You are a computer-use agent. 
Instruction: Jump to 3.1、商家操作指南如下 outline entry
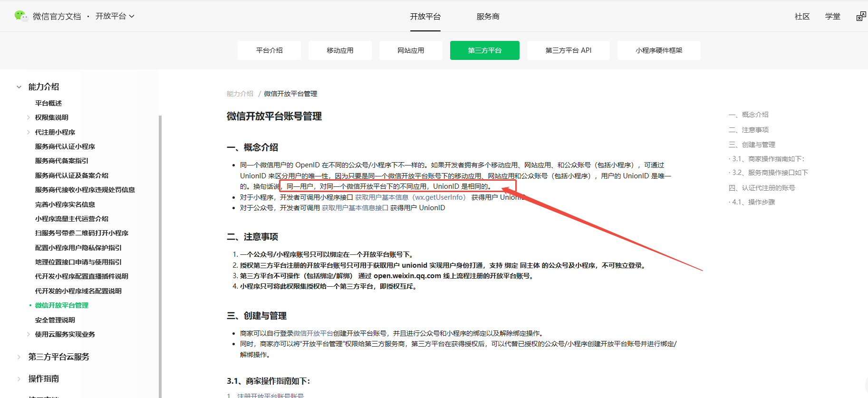[x=767, y=159]
